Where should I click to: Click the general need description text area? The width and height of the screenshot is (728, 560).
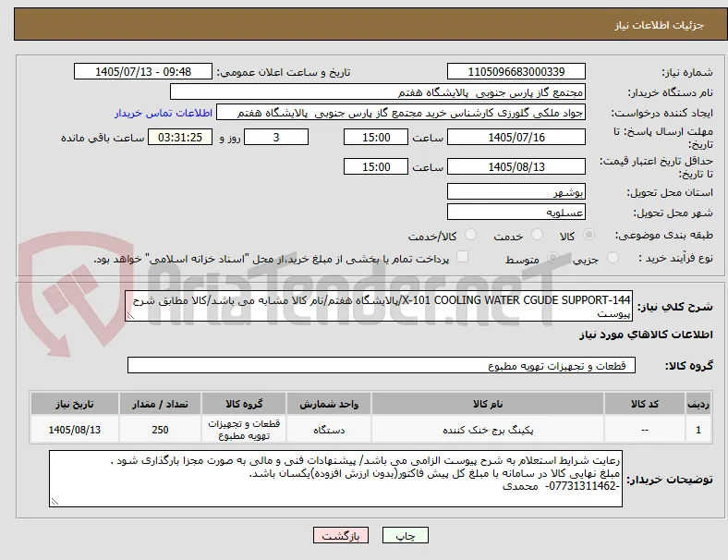[x=379, y=306]
